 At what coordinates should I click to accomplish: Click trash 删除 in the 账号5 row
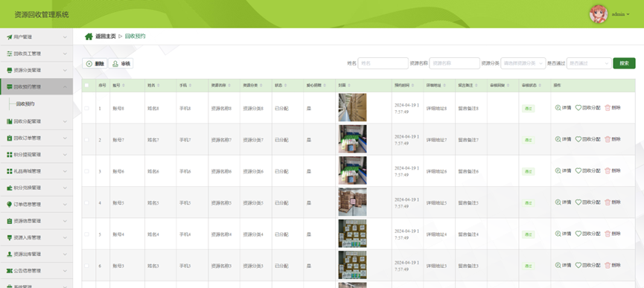tap(613, 202)
